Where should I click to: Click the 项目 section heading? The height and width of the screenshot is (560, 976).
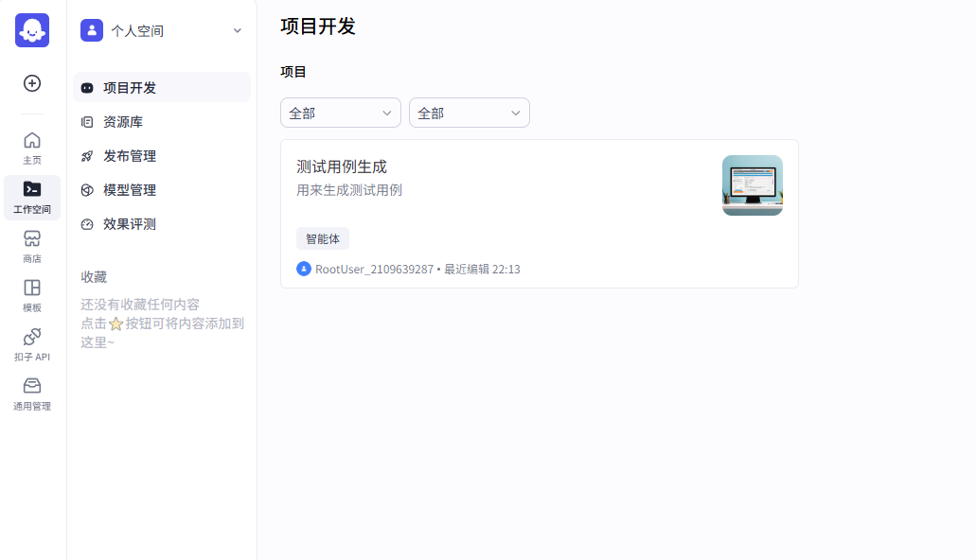point(293,72)
